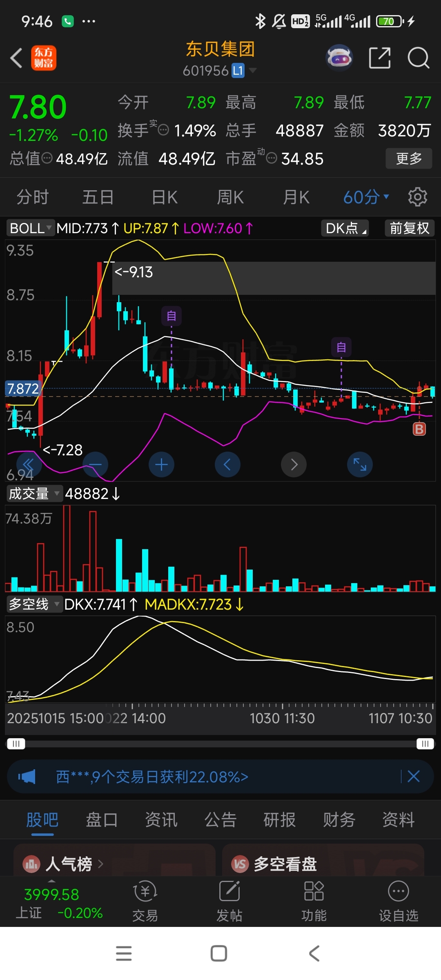Switch to 五日 chart tab
The width and height of the screenshot is (441, 980).
98,197
